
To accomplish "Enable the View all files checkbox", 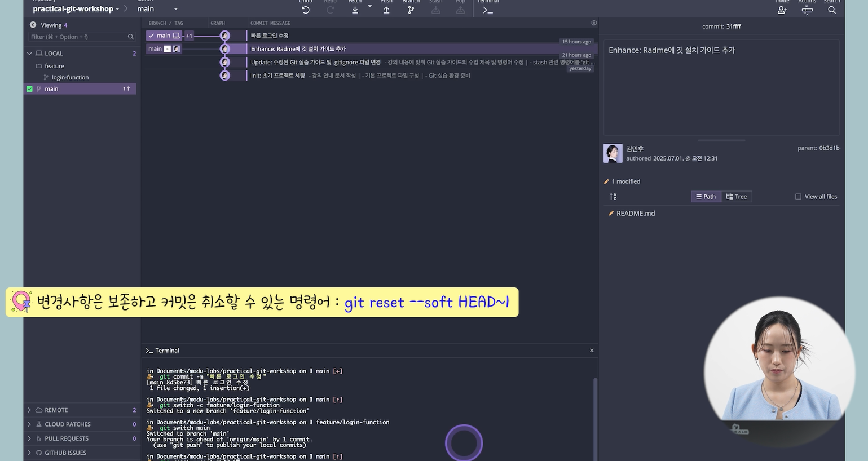I will [x=798, y=197].
